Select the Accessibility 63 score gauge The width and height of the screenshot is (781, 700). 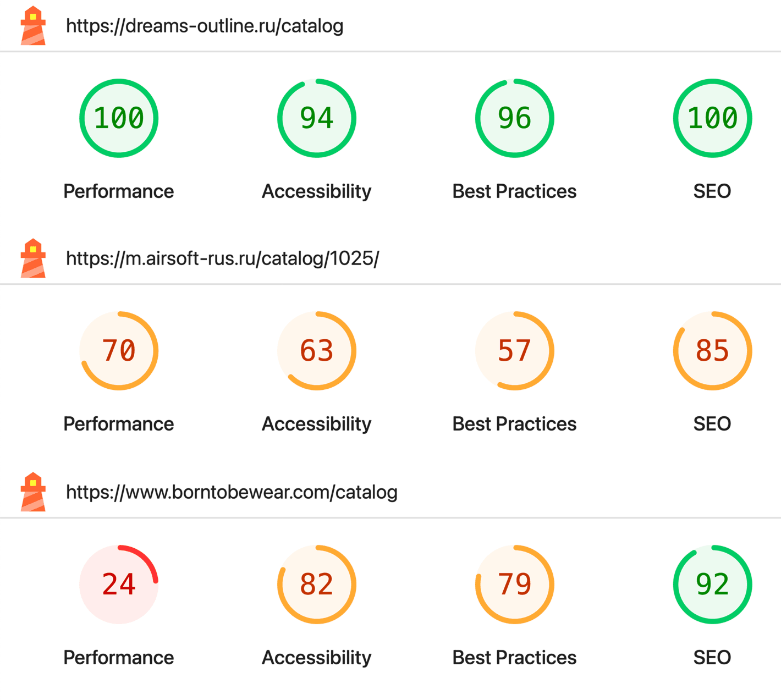pos(317,351)
